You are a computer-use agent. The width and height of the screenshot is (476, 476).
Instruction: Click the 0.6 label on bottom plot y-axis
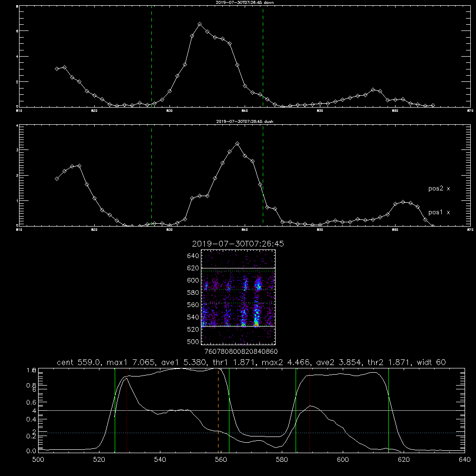[x=31, y=402]
